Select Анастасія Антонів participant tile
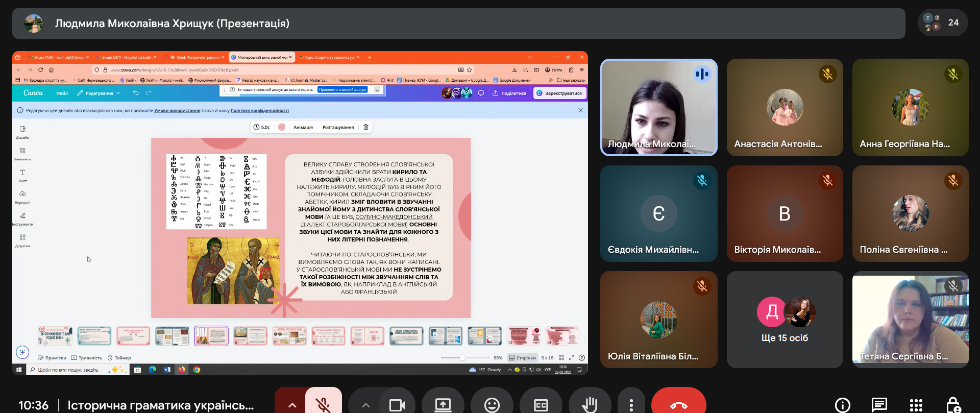Viewport: 980px width, 413px height. click(785, 108)
